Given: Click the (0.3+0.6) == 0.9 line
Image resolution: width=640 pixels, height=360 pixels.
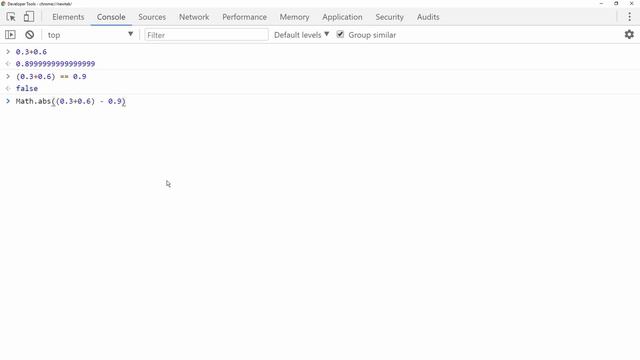Looking at the screenshot, I should [51, 76].
